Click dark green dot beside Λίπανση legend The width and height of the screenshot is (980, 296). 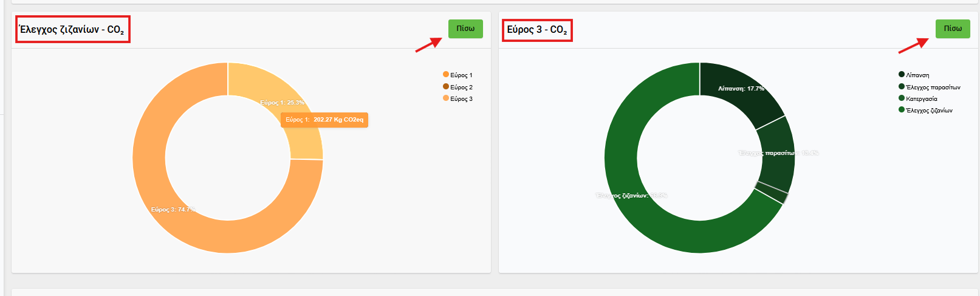[902, 75]
